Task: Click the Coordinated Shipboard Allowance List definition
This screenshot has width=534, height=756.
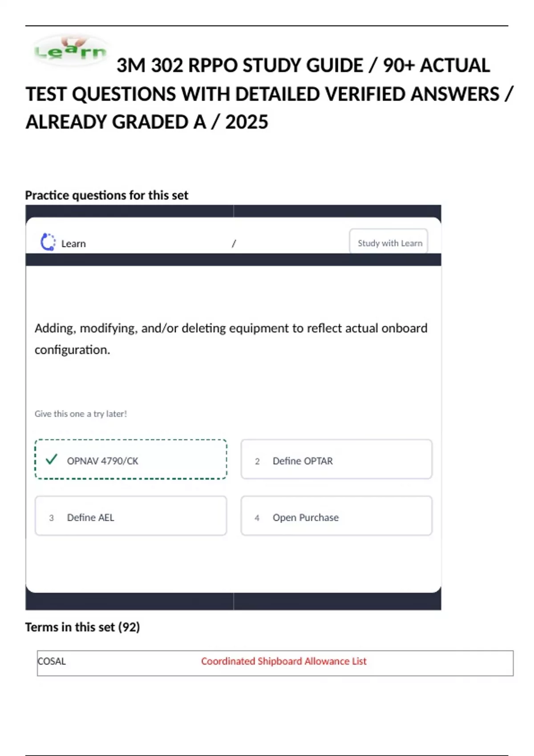Action: click(x=283, y=661)
